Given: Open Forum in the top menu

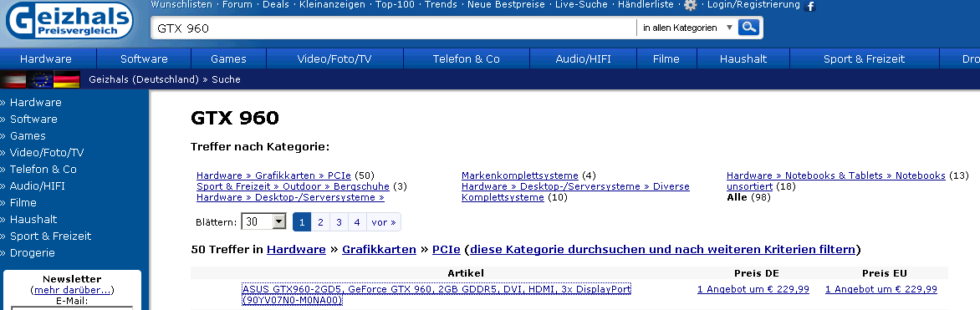Looking at the screenshot, I should pos(237,4).
